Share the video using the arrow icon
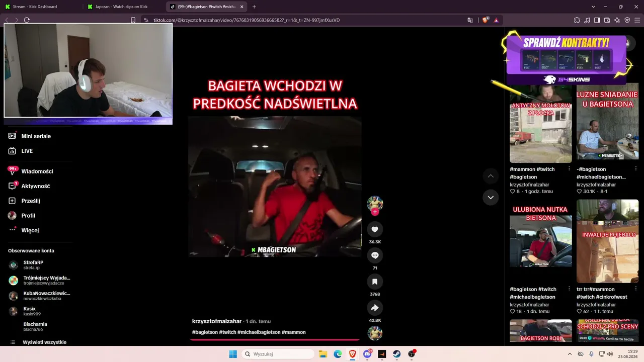644x362 pixels. click(x=375, y=308)
